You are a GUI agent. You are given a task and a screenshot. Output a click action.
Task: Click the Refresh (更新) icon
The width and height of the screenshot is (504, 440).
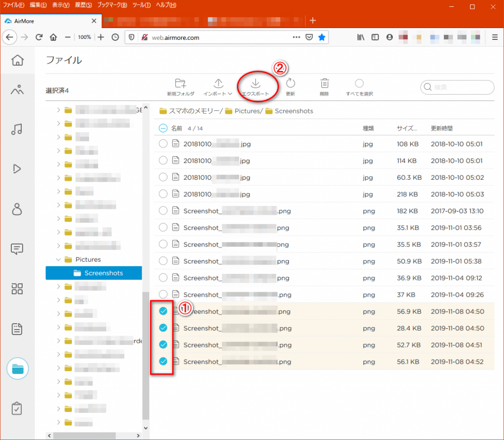290,83
